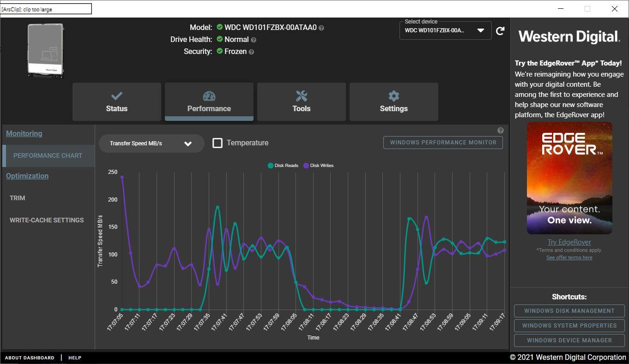Viewport: 629px width, 364px height.
Task: Go to the Status tab checkmark icon
Action: pyautogui.click(x=116, y=102)
